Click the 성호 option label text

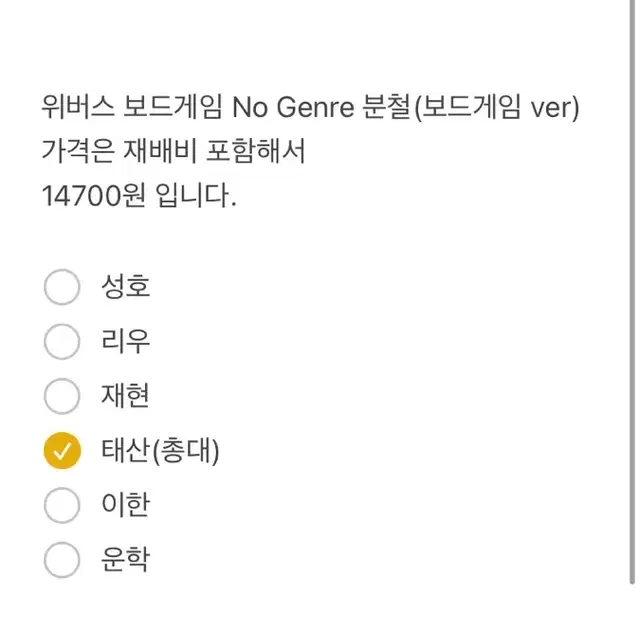[125, 288]
